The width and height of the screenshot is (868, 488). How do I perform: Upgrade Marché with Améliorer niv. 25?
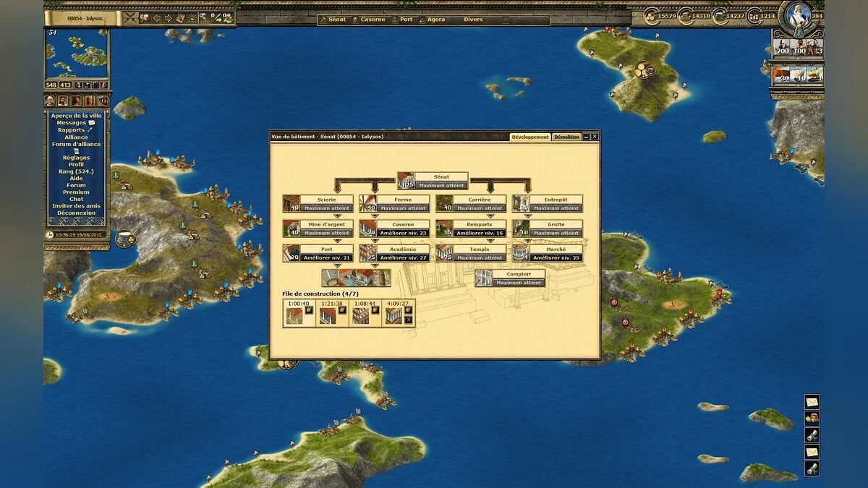pyautogui.click(x=556, y=257)
